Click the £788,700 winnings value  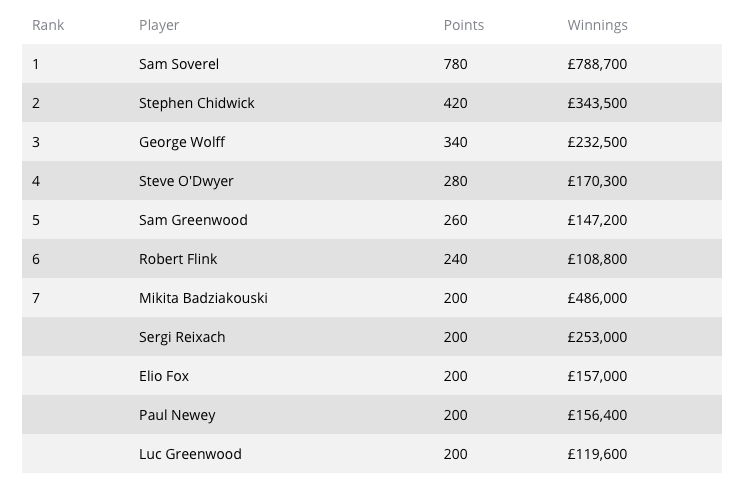click(x=597, y=64)
